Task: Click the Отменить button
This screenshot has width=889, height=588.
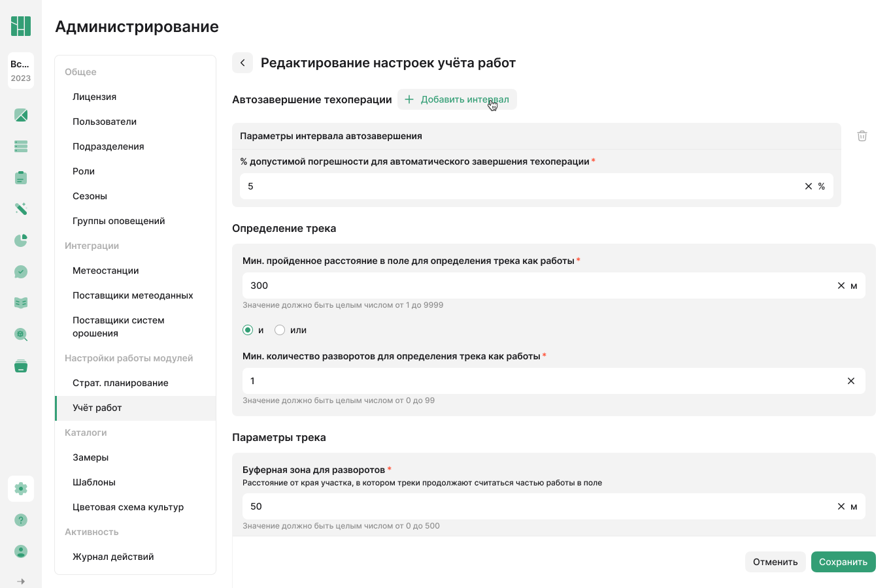Action: [775, 562]
